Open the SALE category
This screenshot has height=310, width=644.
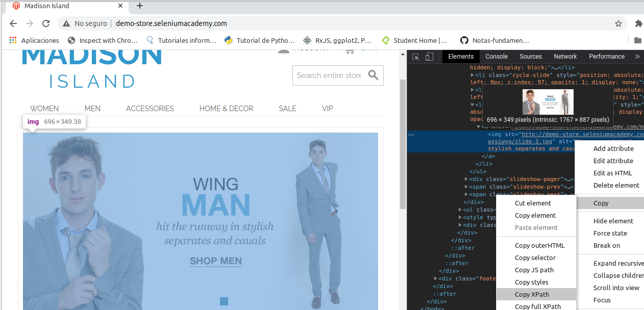pos(287,109)
